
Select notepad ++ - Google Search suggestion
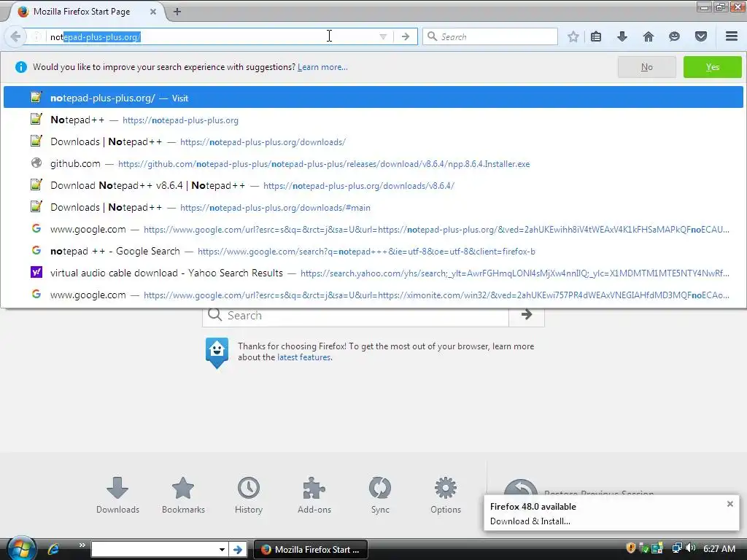pos(373,252)
